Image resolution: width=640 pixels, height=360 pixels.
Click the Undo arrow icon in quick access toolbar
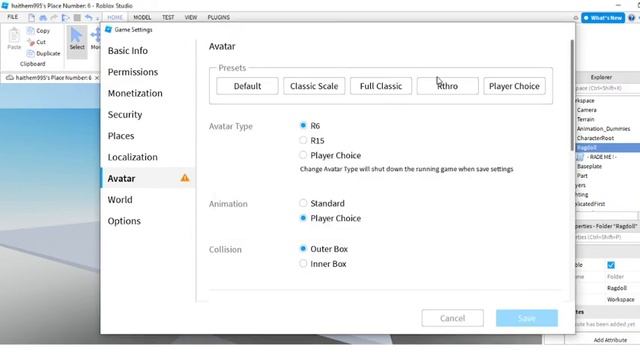pos(88,18)
